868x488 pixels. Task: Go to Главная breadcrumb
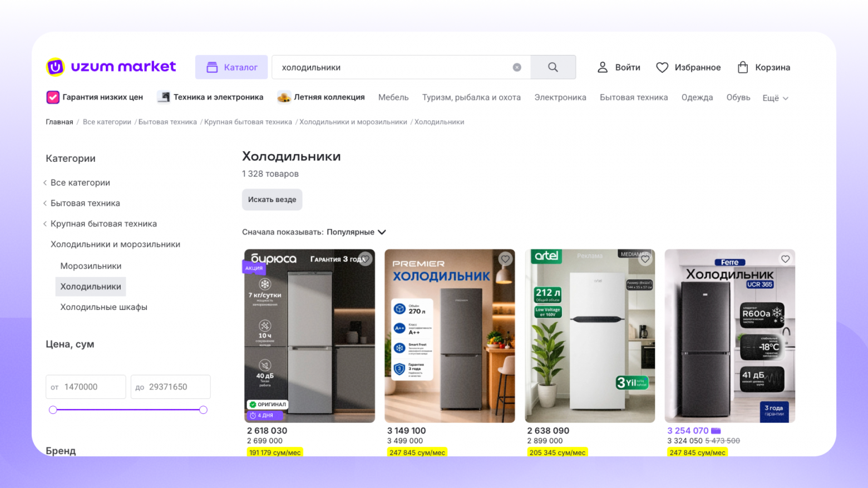pos(60,122)
